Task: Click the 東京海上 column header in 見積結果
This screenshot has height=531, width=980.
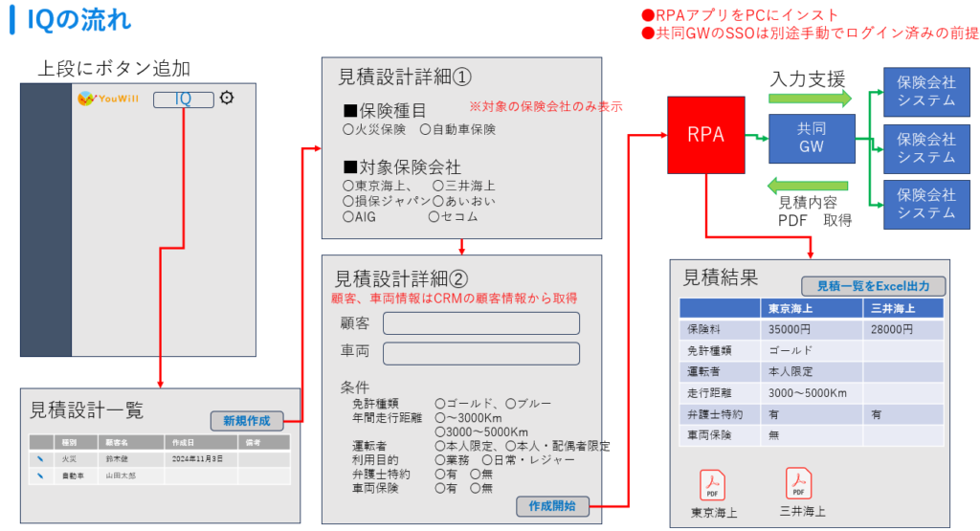Action: coord(791,308)
